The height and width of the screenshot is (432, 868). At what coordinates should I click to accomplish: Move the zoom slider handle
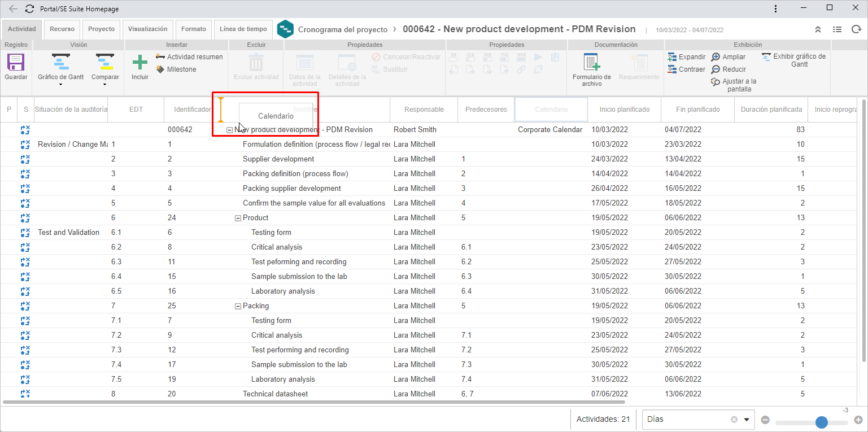(822, 422)
